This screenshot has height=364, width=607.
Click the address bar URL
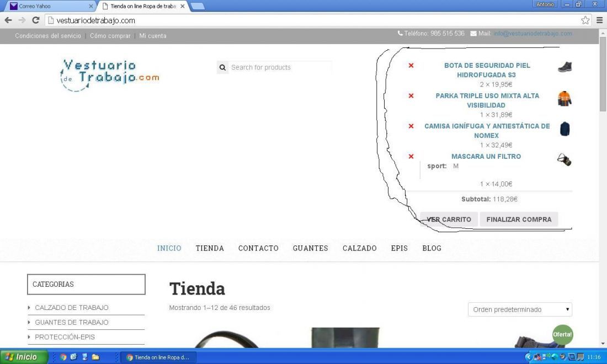pyautogui.click(x=95, y=20)
